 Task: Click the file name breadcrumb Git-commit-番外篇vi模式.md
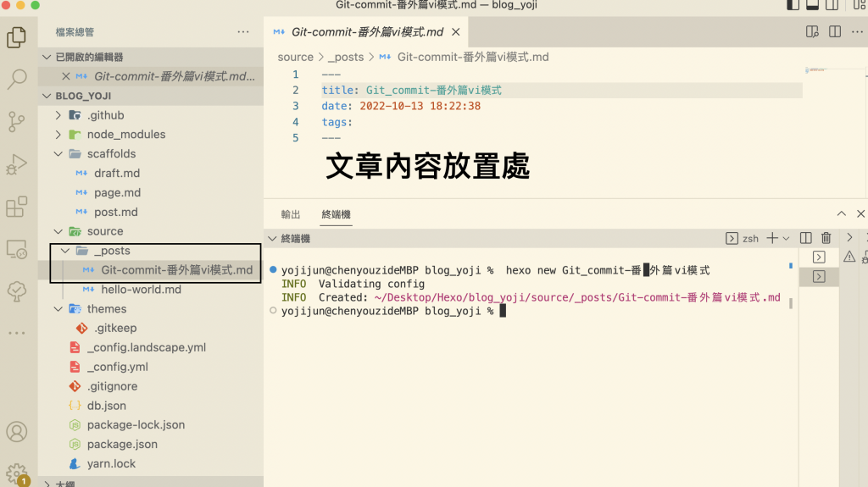(473, 57)
